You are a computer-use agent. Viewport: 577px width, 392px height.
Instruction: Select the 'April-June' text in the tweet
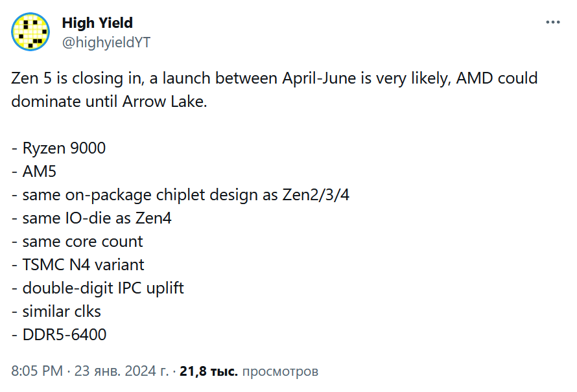320,78
